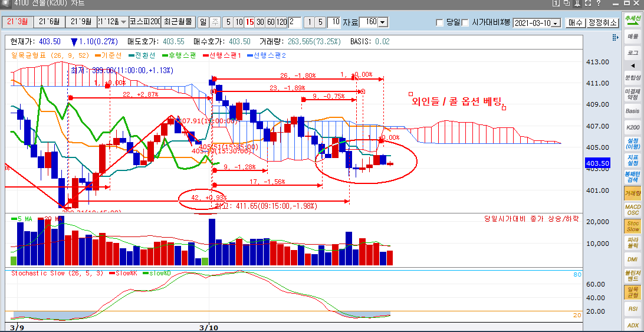Select the 30 minute interval button
Viewport: 644px width, 332px height.
[x=260, y=22]
